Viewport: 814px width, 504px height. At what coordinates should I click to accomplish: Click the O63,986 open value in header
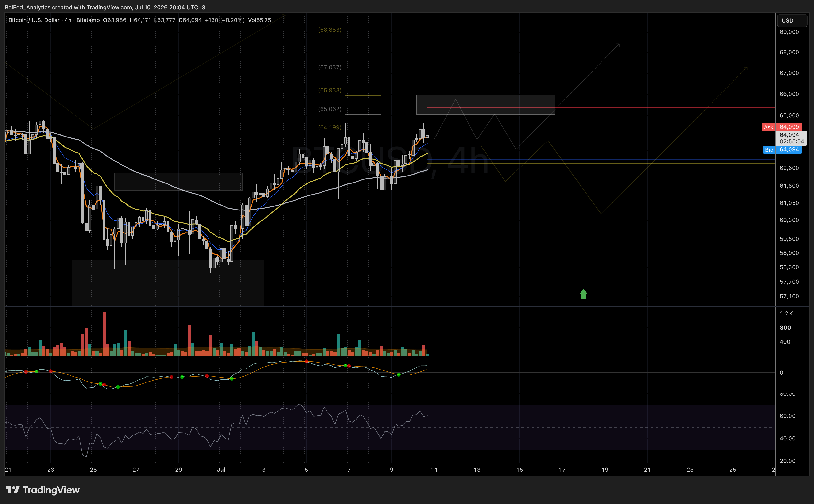pos(114,20)
